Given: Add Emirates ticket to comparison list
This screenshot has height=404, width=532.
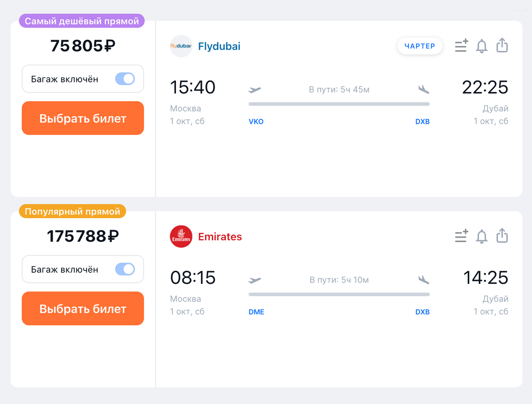Looking at the screenshot, I should tap(461, 236).
